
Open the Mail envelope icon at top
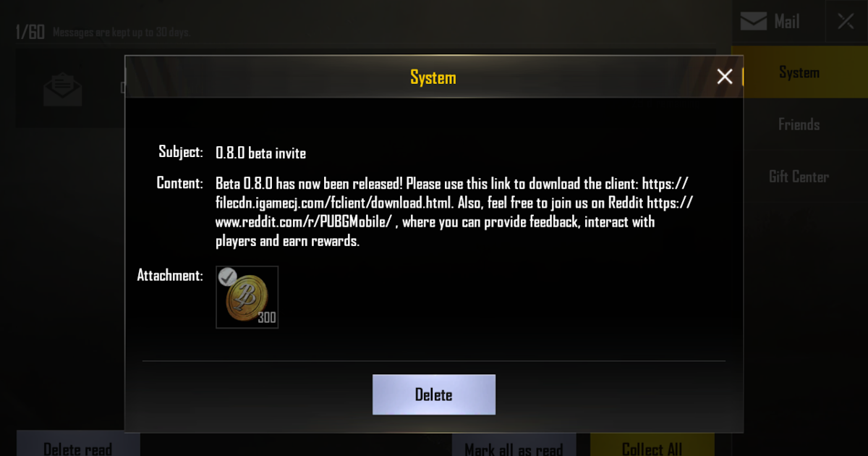point(753,22)
